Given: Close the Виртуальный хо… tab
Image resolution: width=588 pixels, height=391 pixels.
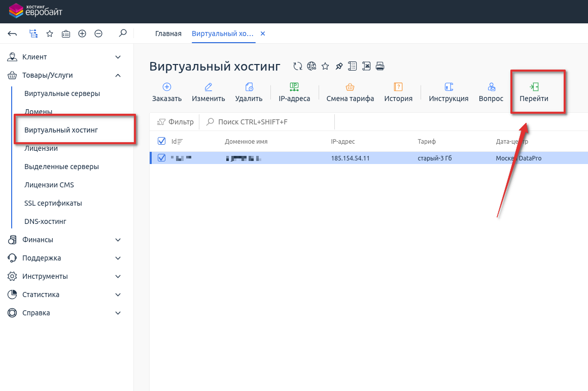Looking at the screenshot, I should point(263,34).
